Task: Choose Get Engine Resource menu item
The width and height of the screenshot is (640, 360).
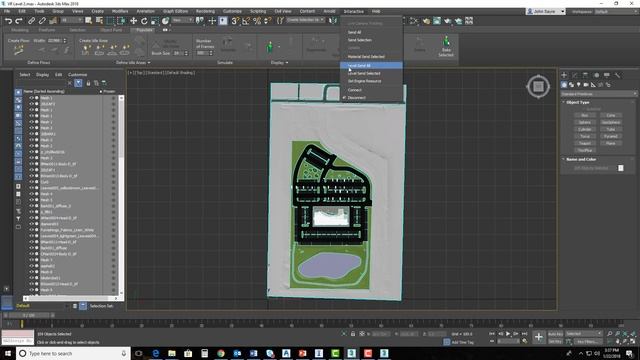Action: 371,81
